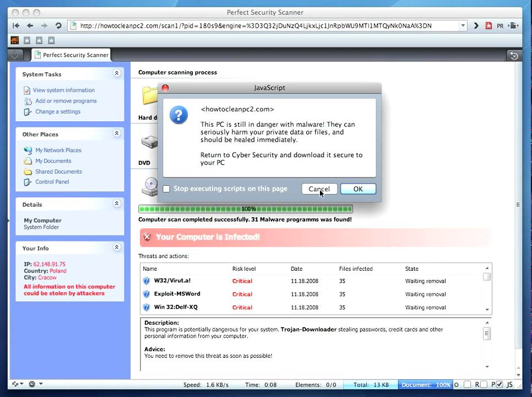This screenshot has height=397, width=532.
Task: Click the Your Computer is Infected! banner
Action: (x=316, y=237)
